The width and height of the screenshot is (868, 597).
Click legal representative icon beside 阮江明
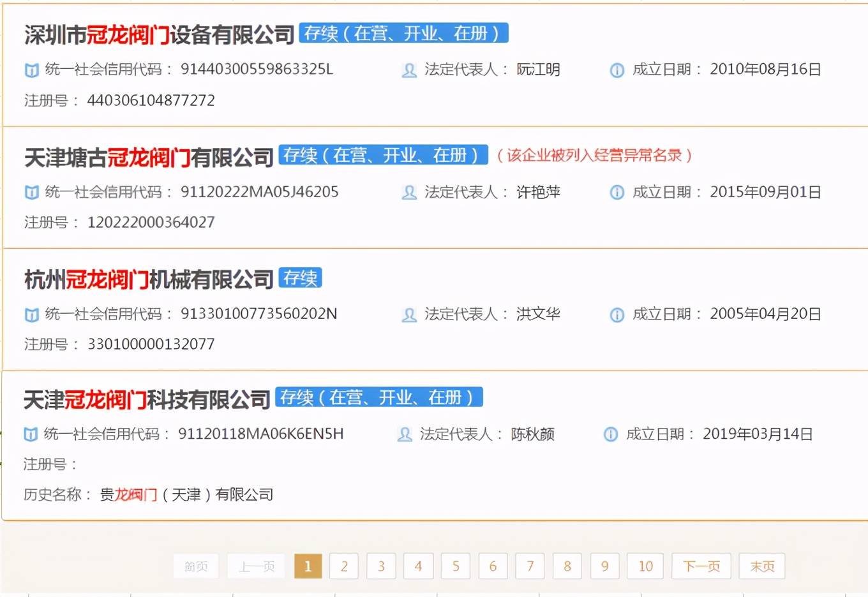click(x=409, y=70)
